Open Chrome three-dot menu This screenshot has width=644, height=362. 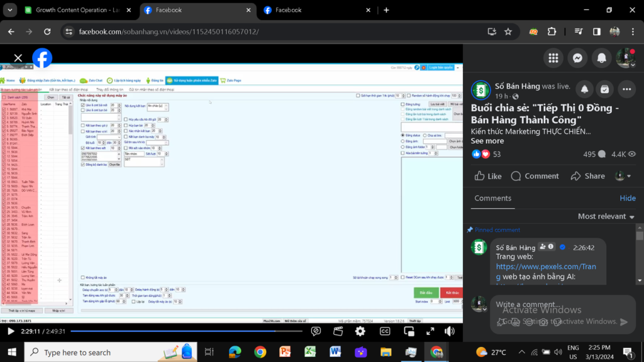[x=633, y=31]
